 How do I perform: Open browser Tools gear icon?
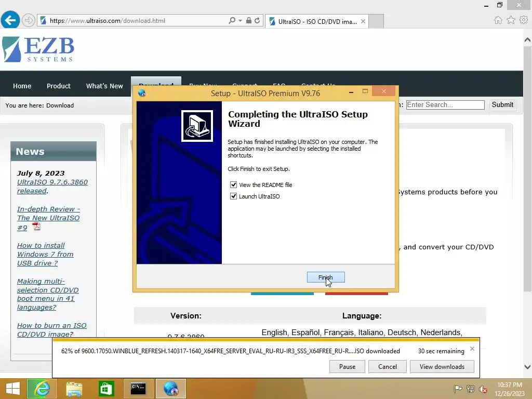[x=524, y=20]
